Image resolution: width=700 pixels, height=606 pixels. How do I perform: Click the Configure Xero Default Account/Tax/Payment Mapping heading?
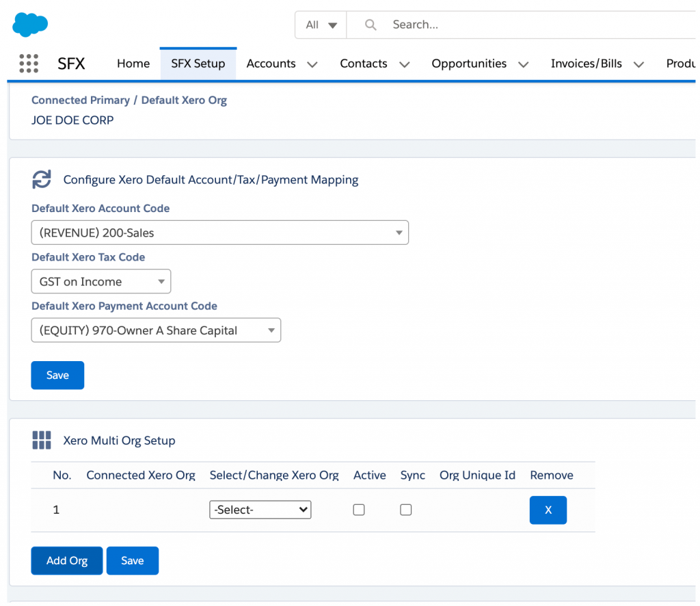point(211,179)
